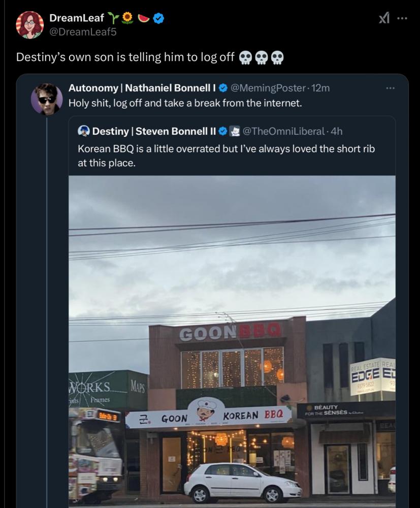
Task: Open the more options menu on DreamLeaf's post
Action: [x=402, y=18]
